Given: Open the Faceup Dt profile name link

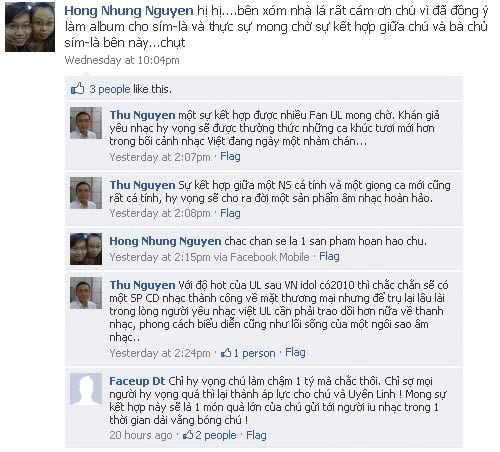Looking at the screenshot, I should (x=137, y=381).
